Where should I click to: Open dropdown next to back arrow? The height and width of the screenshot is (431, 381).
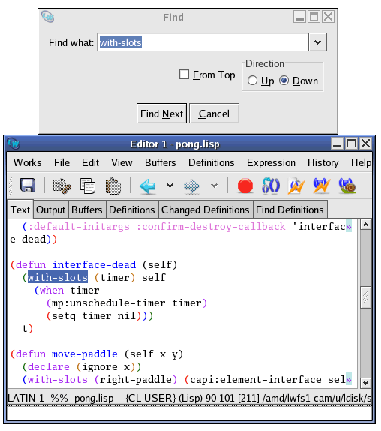tap(170, 185)
